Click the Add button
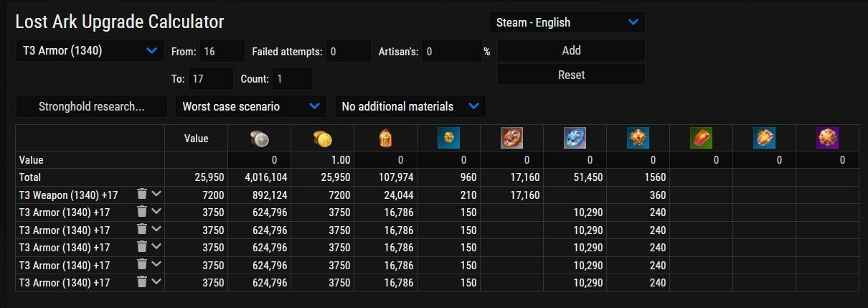The height and width of the screenshot is (308, 868). click(571, 50)
